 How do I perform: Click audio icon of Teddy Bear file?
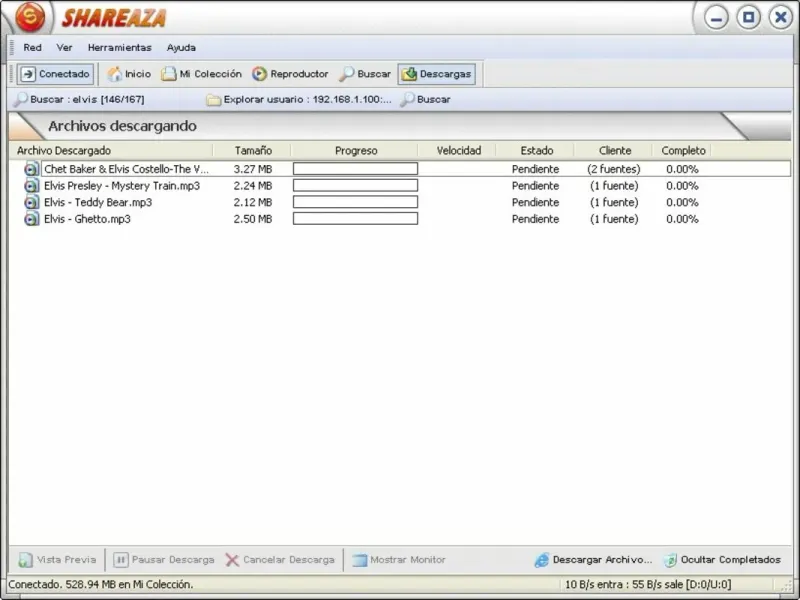pyautogui.click(x=31, y=203)
